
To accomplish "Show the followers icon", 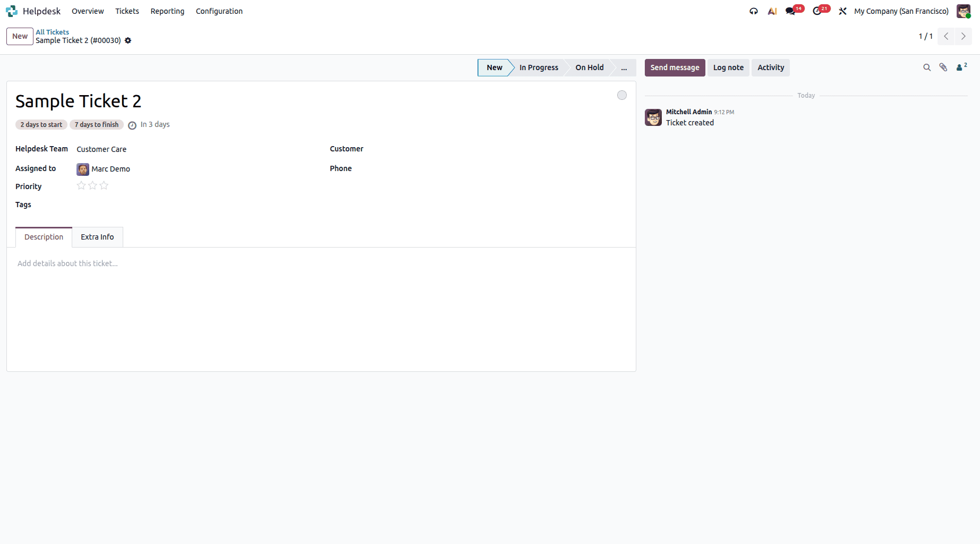I will [961, 67].
